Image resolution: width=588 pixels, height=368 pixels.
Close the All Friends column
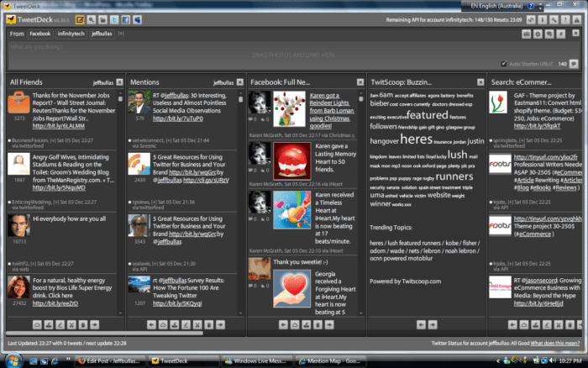119,82
